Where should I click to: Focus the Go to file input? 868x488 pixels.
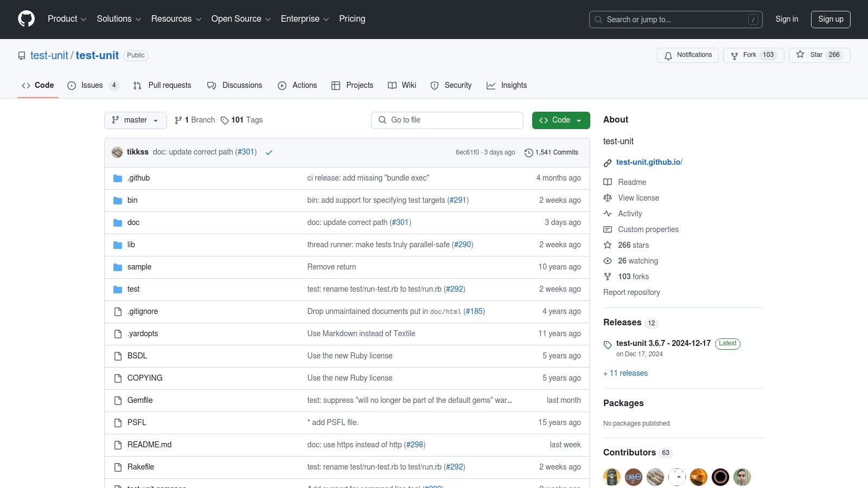pyautogui.click(x=447, y=120)
